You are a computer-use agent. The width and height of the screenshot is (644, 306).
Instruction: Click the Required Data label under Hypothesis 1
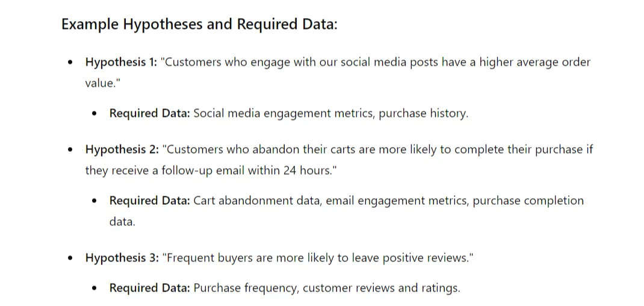149,113
